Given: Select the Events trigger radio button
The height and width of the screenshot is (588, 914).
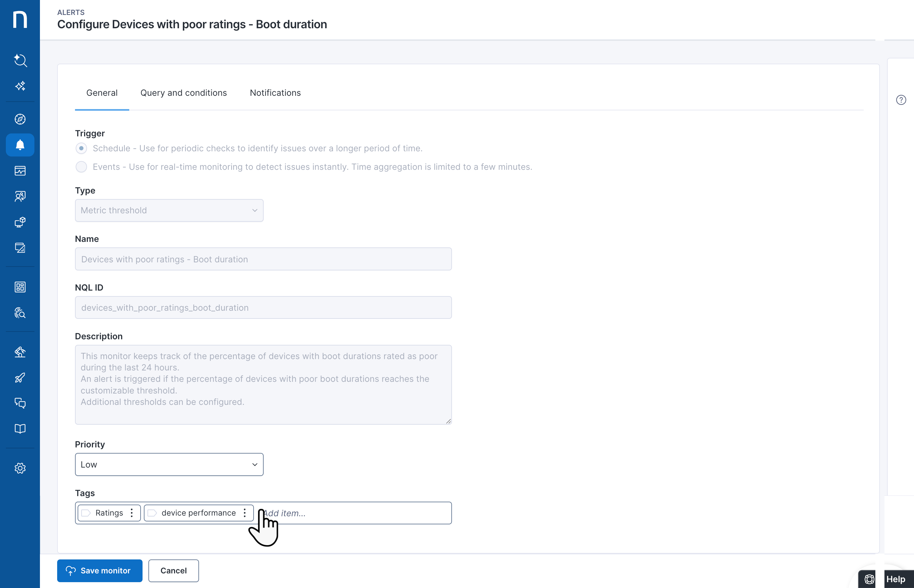Looking at the screenshot, I should pyautogui.click(x=81, y=167).
